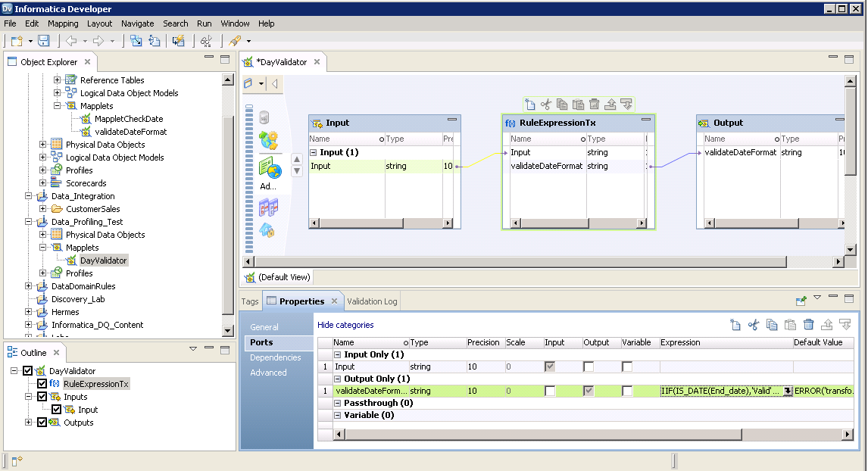Select the Dependencies properties section
Screen dimensions: 868x471
point(275,357)
